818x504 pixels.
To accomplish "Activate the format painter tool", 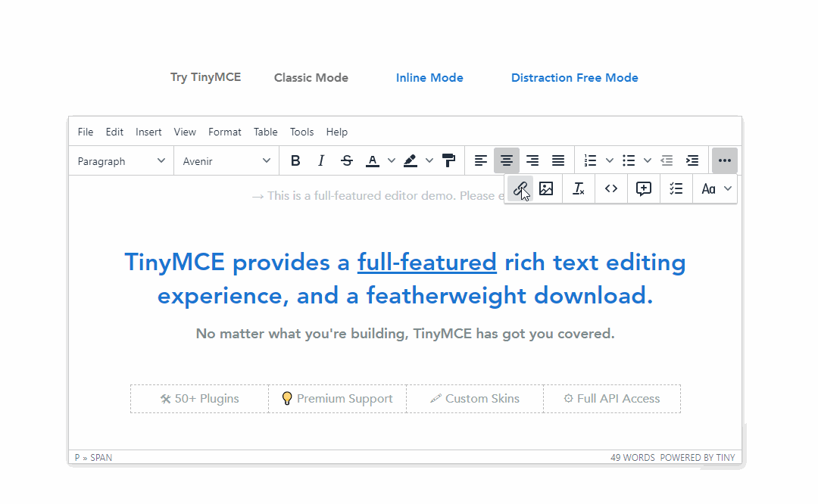I will tap(448, 160).
